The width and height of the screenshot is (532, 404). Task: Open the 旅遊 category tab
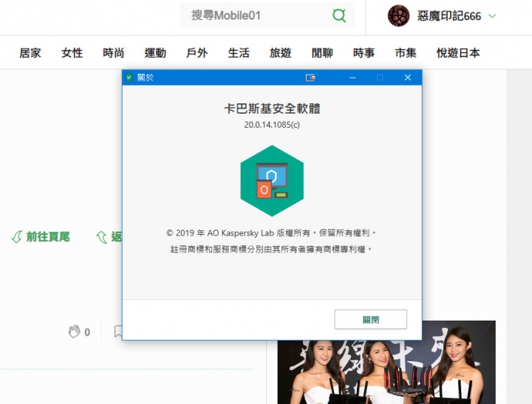[281, 53]
